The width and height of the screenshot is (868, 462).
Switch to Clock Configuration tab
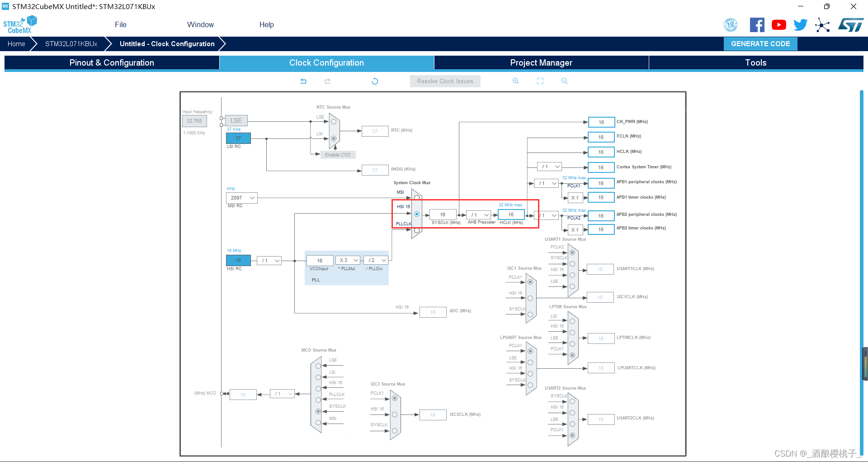[326, 62]
